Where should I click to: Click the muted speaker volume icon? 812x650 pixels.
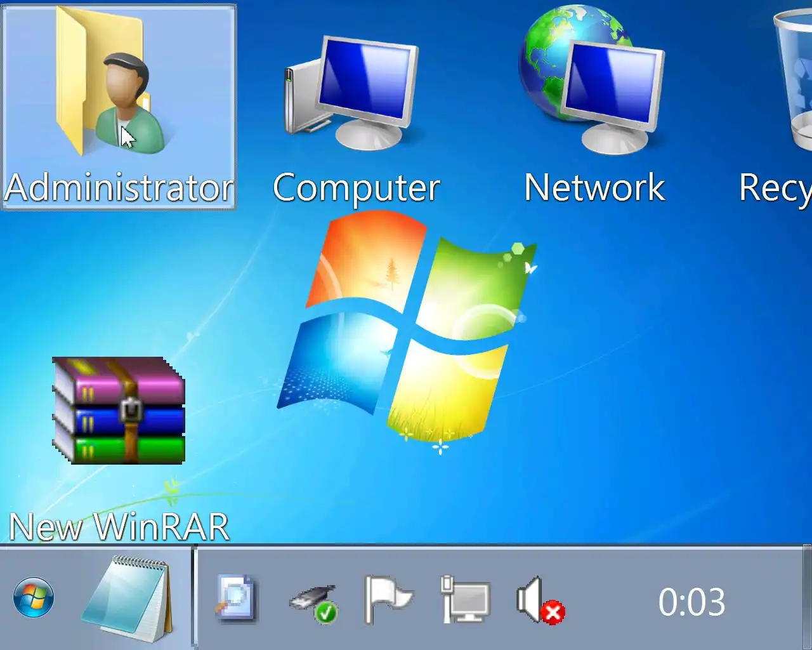coord(540,600)
